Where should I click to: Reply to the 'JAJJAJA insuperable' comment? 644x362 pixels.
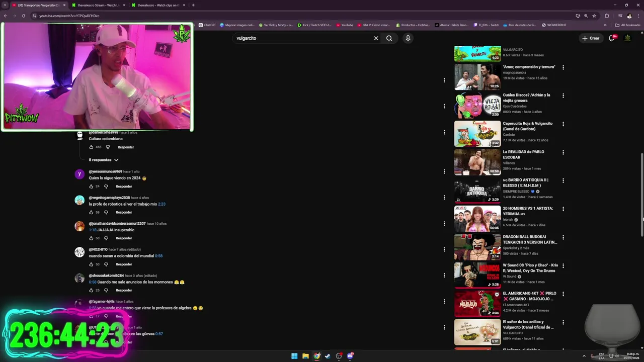pyautogui.click(x=124, y=238)
